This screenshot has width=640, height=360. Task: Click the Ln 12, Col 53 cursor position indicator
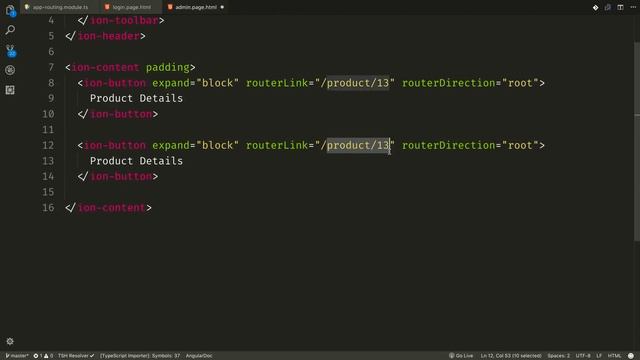pos(511,356)
